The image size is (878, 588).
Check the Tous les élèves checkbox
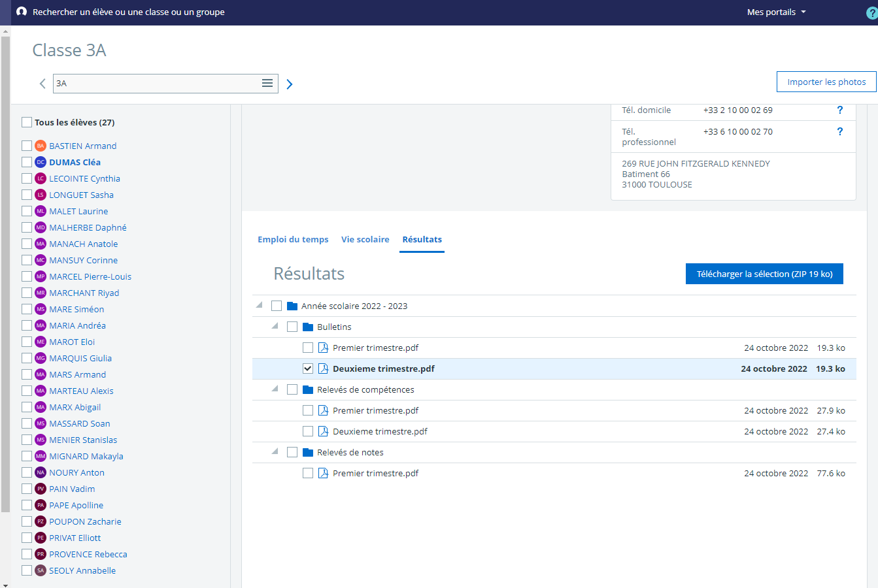click(x=27, y=122)
